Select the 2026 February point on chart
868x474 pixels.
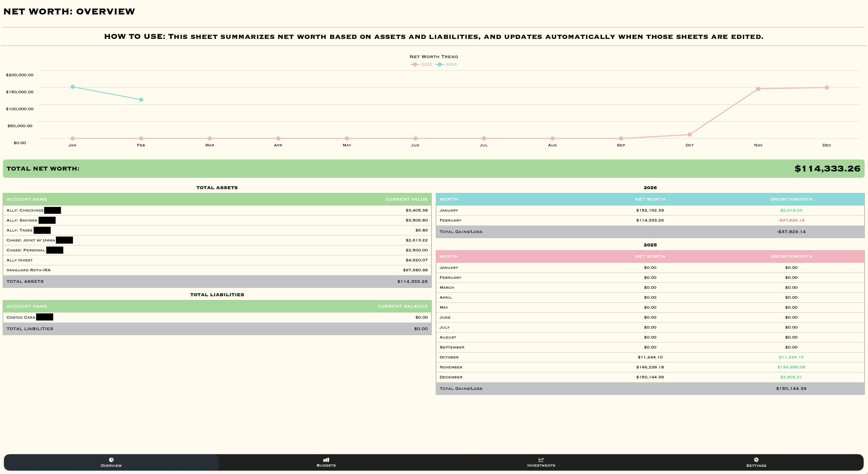[x=141, y=100]
